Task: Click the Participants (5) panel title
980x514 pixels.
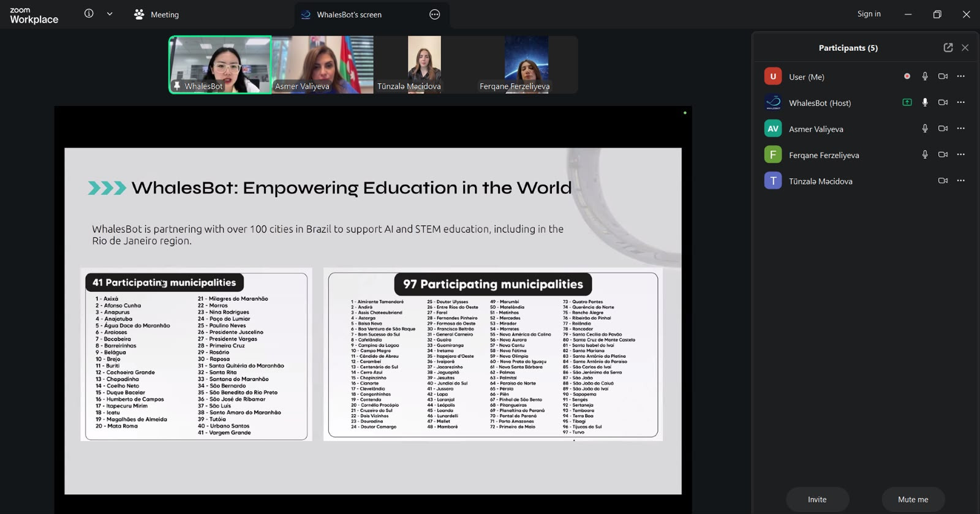Action: click(848, 48)
